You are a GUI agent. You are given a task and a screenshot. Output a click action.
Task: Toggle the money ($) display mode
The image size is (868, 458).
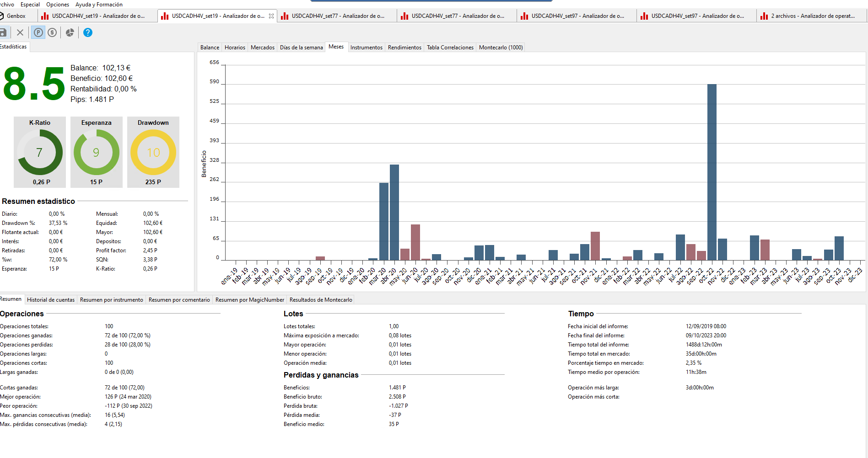pyautogui.click(x=52, y=32)
